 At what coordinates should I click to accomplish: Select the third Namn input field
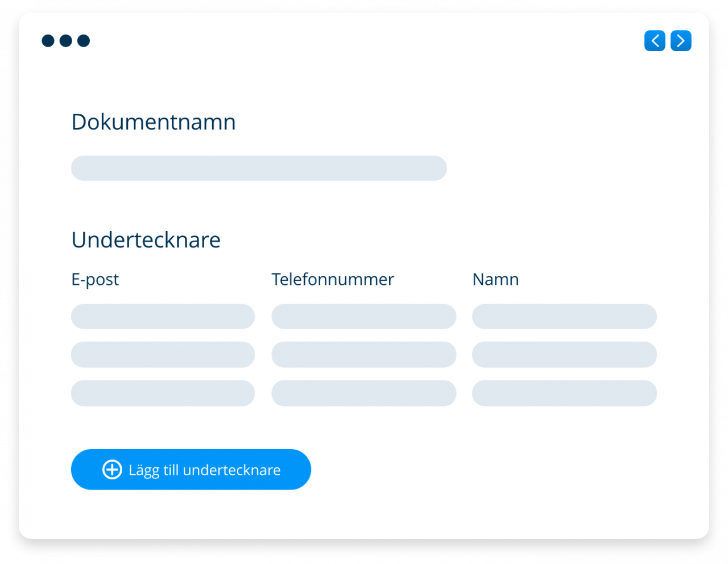[564, 393]
